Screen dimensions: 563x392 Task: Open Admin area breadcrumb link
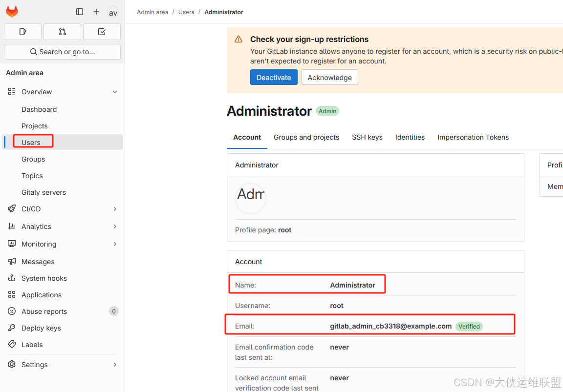coord(152,12)
